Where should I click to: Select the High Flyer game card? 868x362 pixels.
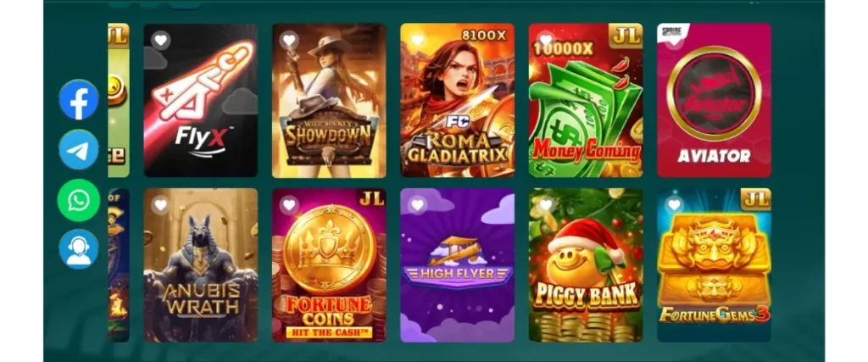coord(457,265)
